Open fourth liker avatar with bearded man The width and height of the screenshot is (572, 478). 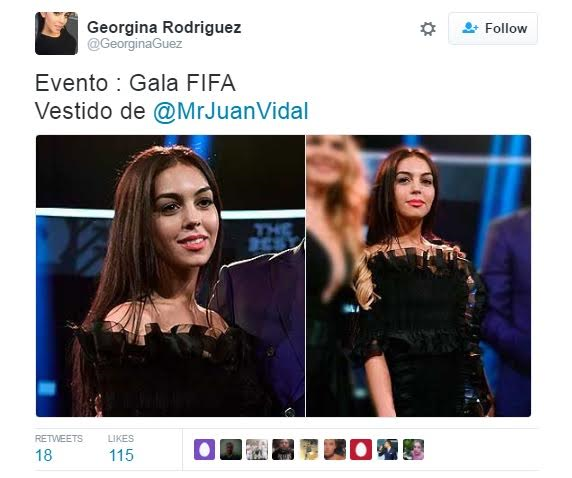[283, 449]
